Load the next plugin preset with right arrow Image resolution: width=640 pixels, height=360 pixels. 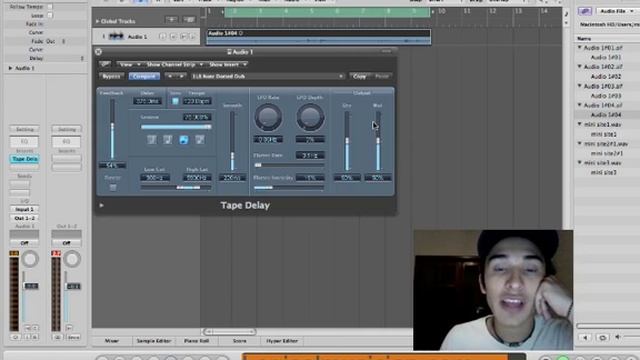[181, 76]
